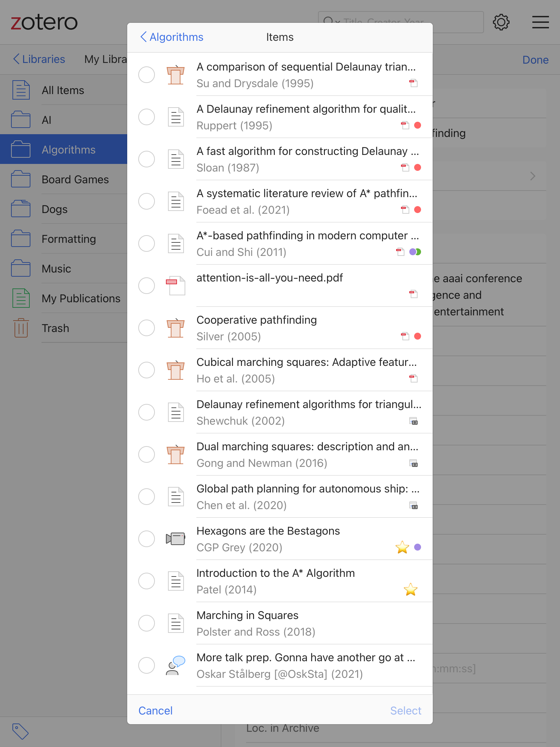Click the forum post icon for Oskar Stålberg item
560x747 pixels.
point(176,665)
